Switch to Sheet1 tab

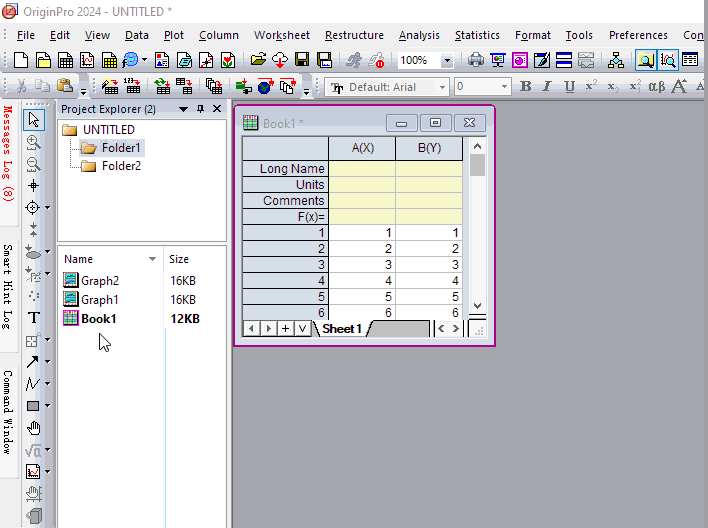[x=341, y=329]
